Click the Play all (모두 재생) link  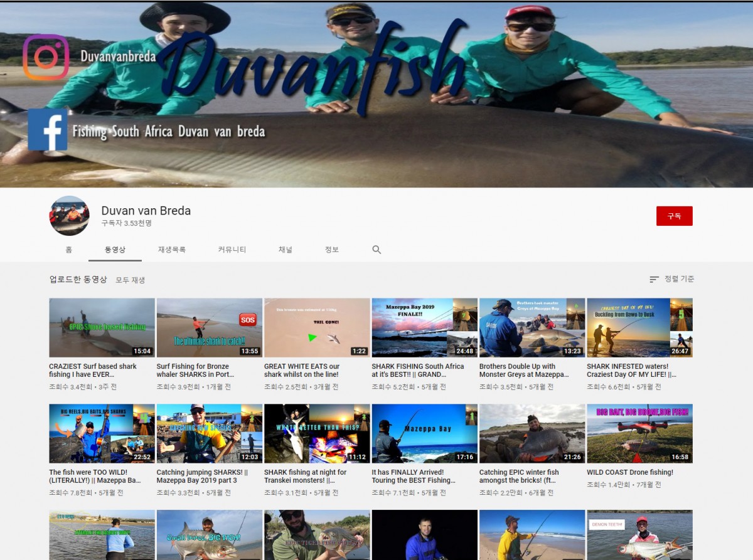tap(130, 280)
